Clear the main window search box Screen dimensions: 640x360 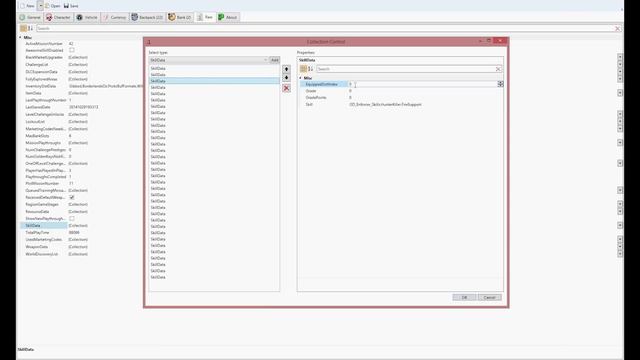tap(618, 29)
